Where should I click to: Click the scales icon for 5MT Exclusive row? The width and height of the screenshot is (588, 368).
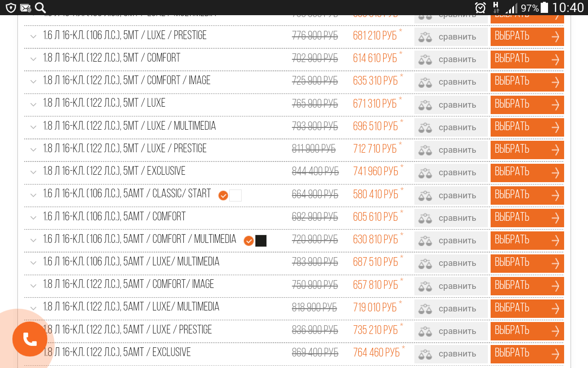click(425, 173)
